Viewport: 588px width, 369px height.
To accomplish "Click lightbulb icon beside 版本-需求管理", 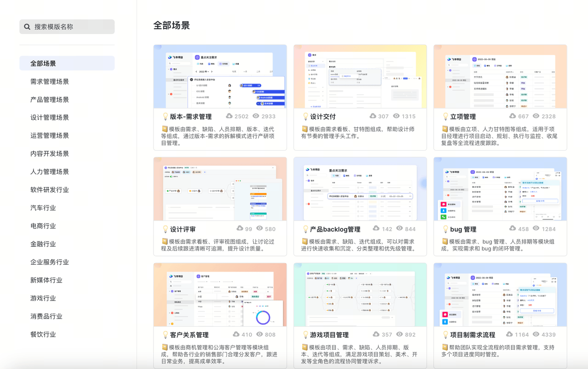I will [165, 117].
